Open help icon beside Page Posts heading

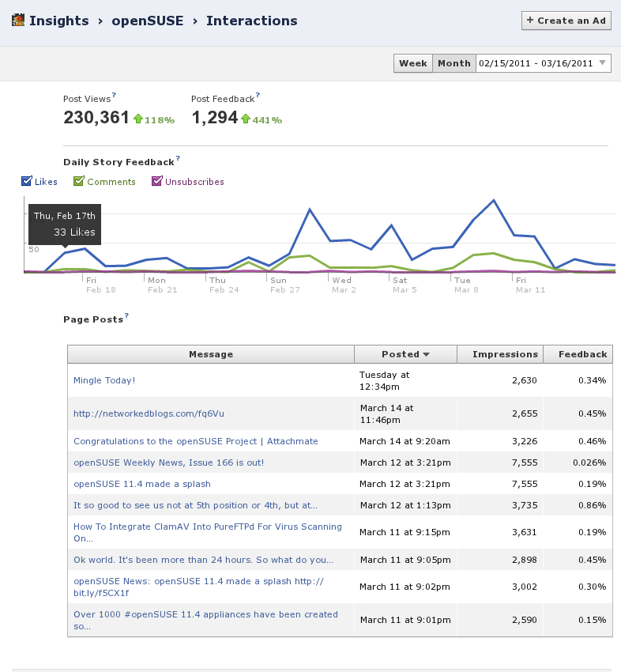tap(126, 316)
